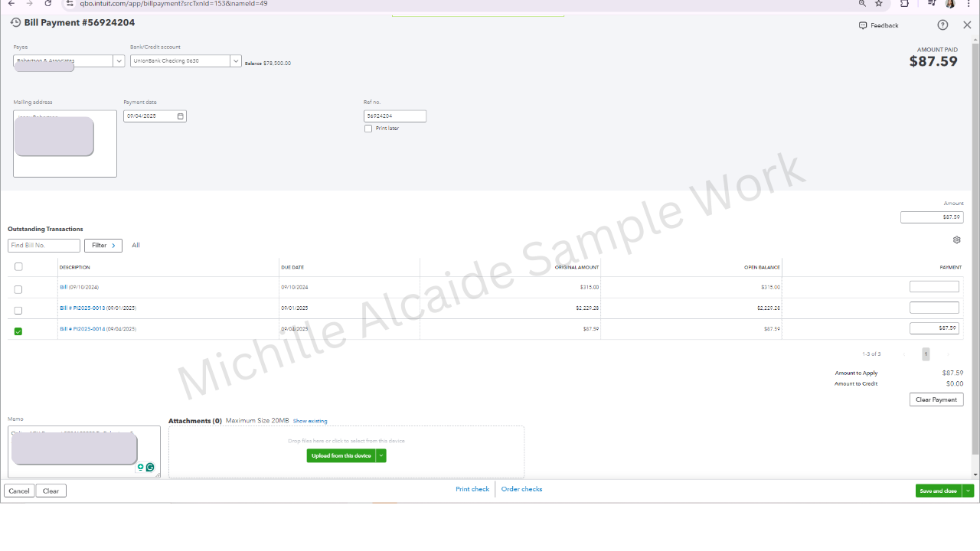Click the OPEN BALANCE column header
Viewport: 980px width, 551px height.
coord(762,267)
